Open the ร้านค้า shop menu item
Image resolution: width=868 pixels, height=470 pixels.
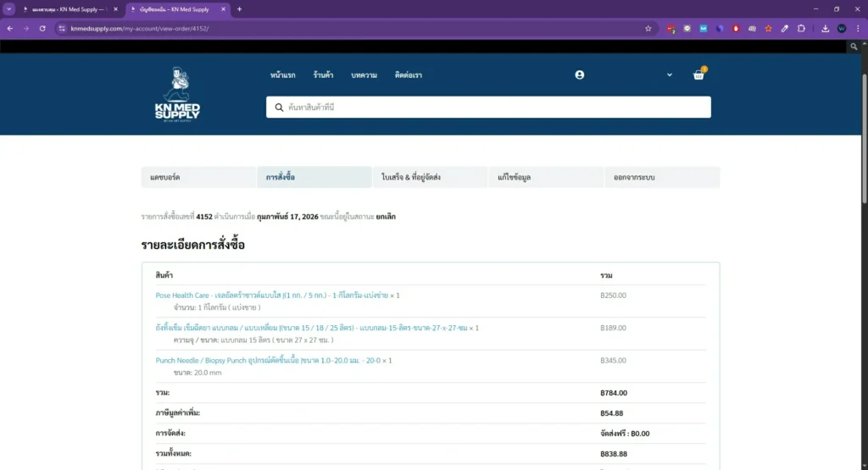click(x=323, y=75)
